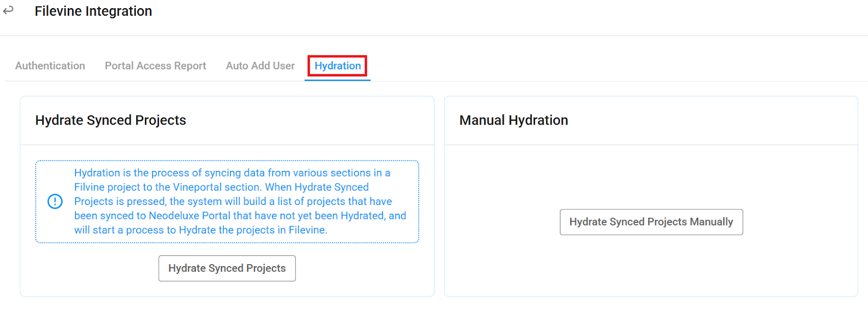
Task: Click the Hydrate Synced Projects card heading
Action: (x=111, y=120)
